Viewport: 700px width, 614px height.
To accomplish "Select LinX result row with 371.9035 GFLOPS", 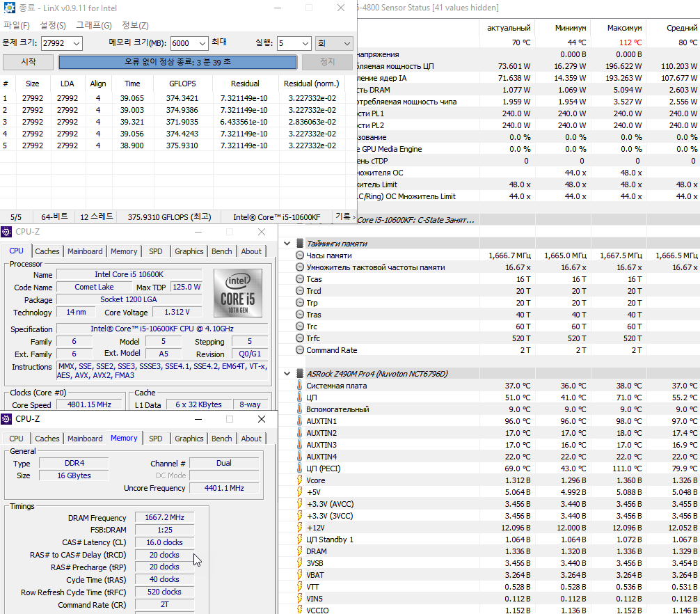I will (x=173, y=121).
